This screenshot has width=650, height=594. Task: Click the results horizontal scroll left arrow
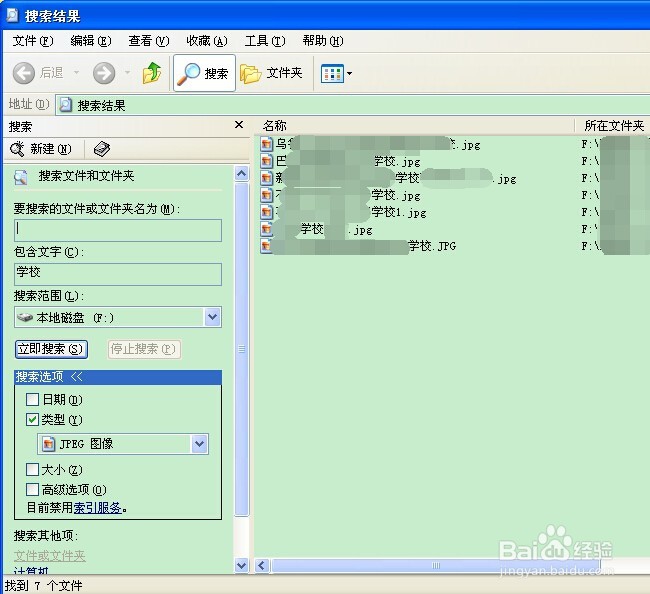(x=262, y=565)
